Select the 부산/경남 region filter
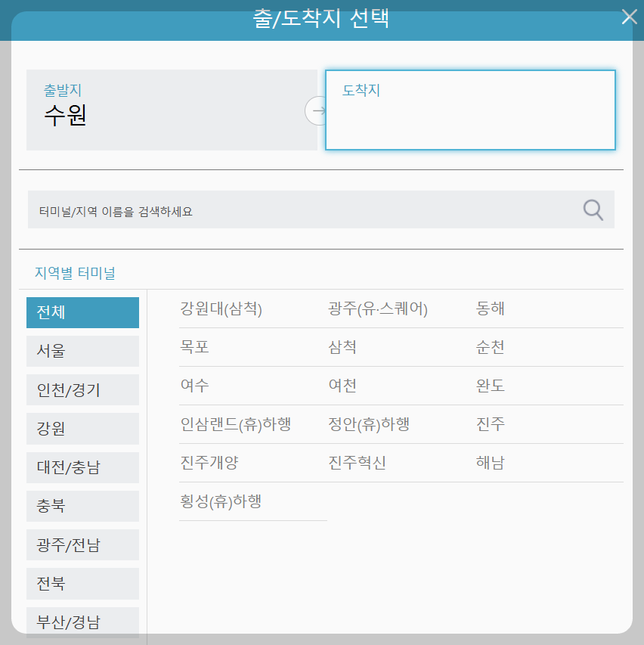644x645 pixels. tap(82, 620)
